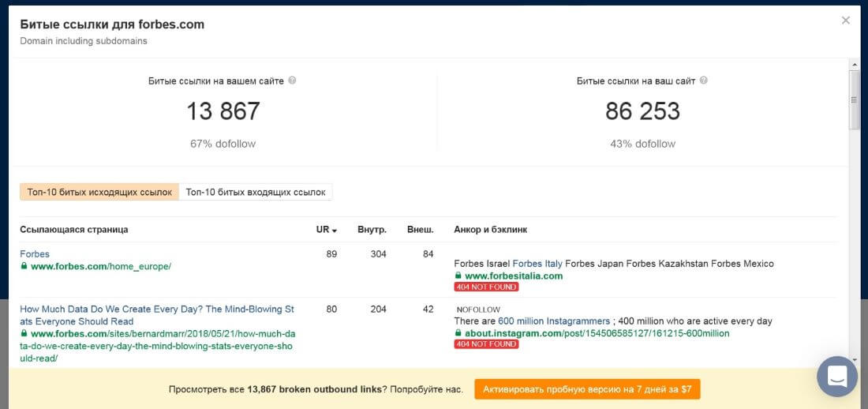Switch to 'Топ-10 битых исходящих ссылок' tab
This screenshot has height=409, width=868.
tap(99, 193)
